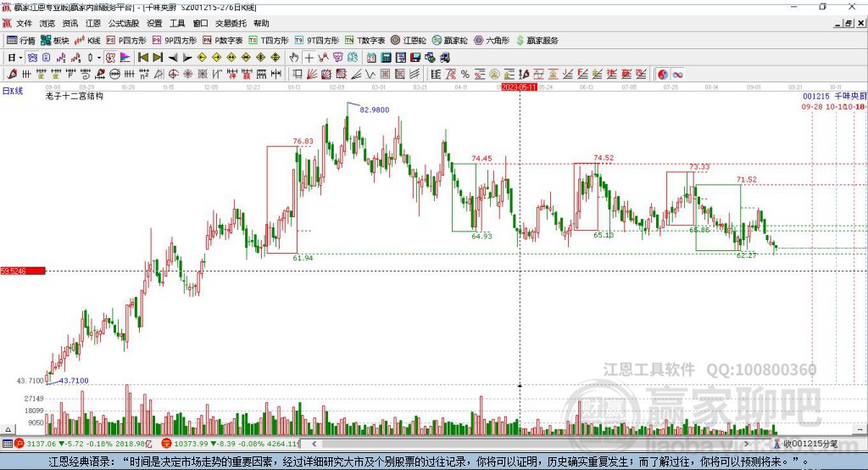The height and width of the screenshot is (470, 868).
Task: Open the 帮助 menu
Action: (x=261, y=23)
